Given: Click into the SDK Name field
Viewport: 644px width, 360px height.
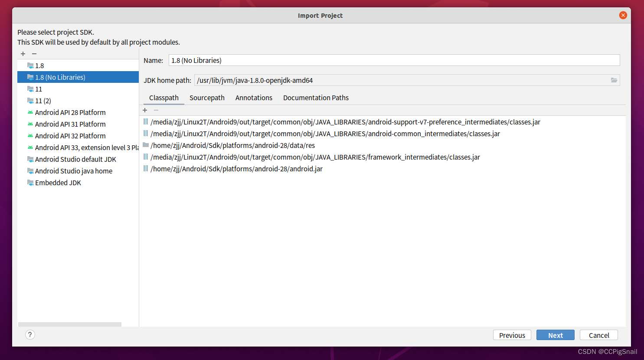Looking at the screenshot, I should tap(394, 60).
